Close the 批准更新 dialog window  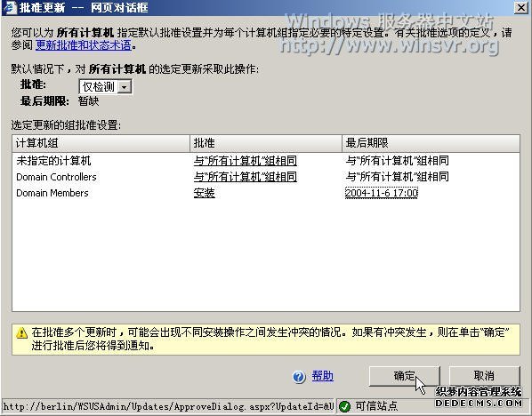pyautogui.click(x=520, y=7)
